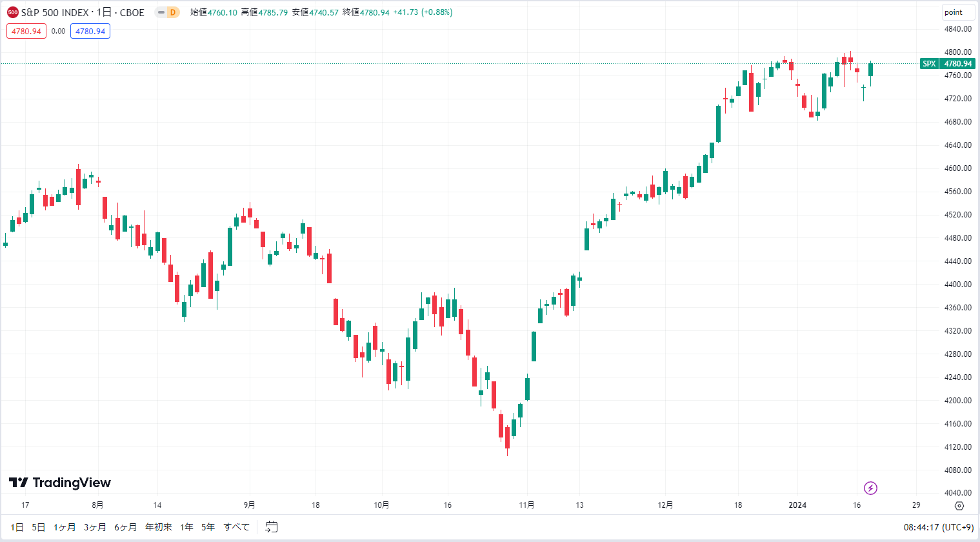Click the blue buy price 4780.94 button
The width and height of the screenshot is (980, 542).
[90, 31]
